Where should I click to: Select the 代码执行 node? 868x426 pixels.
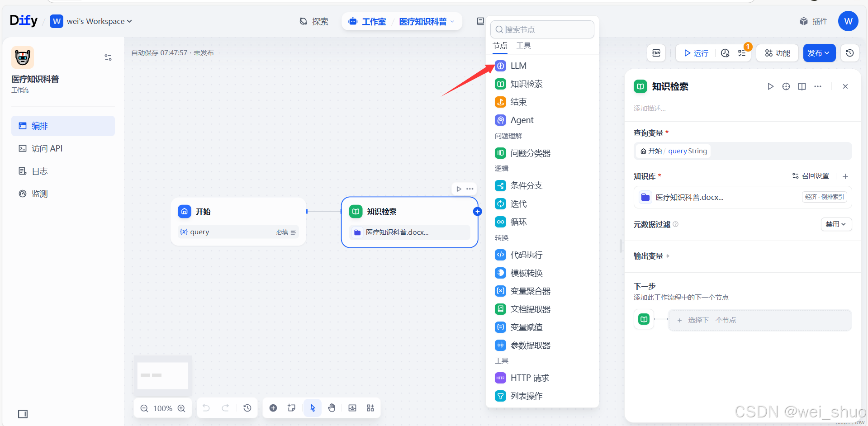[x=526, y=255]
